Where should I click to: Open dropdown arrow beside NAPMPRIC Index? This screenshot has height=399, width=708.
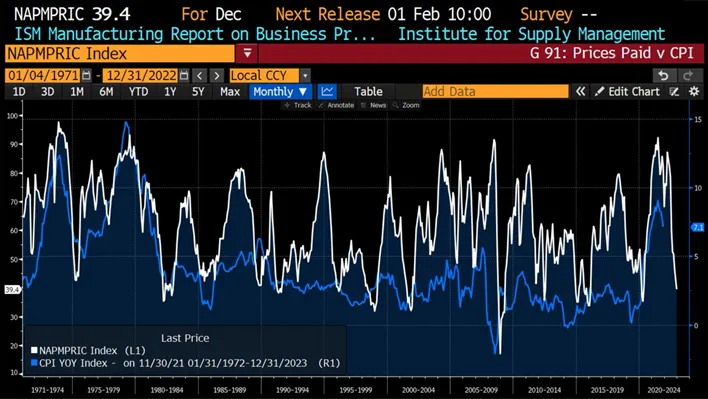click(247, 54)
